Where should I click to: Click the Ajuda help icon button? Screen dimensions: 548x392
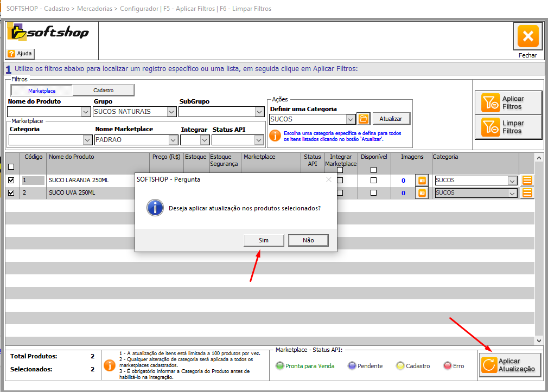click(x=21, y=54)
